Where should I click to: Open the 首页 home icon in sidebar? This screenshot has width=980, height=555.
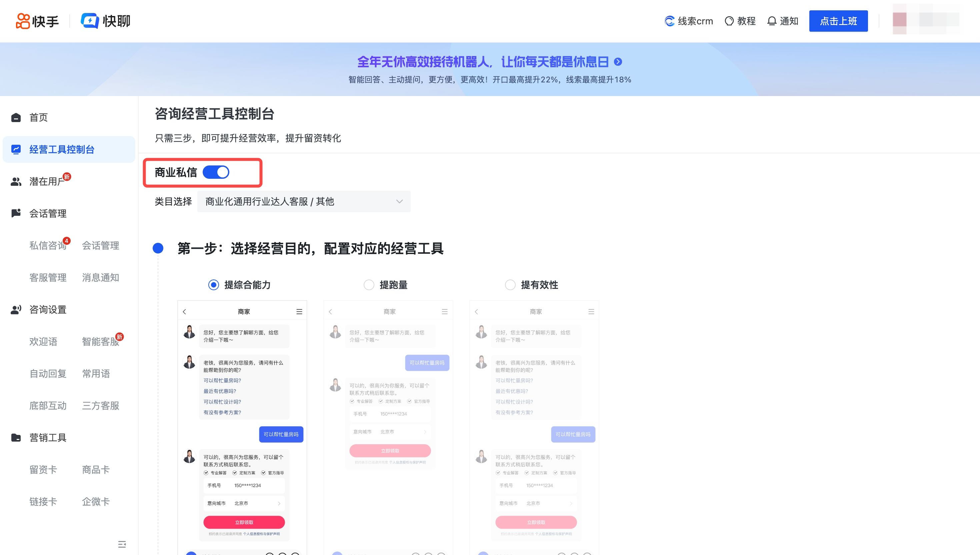tap(16, 117)
